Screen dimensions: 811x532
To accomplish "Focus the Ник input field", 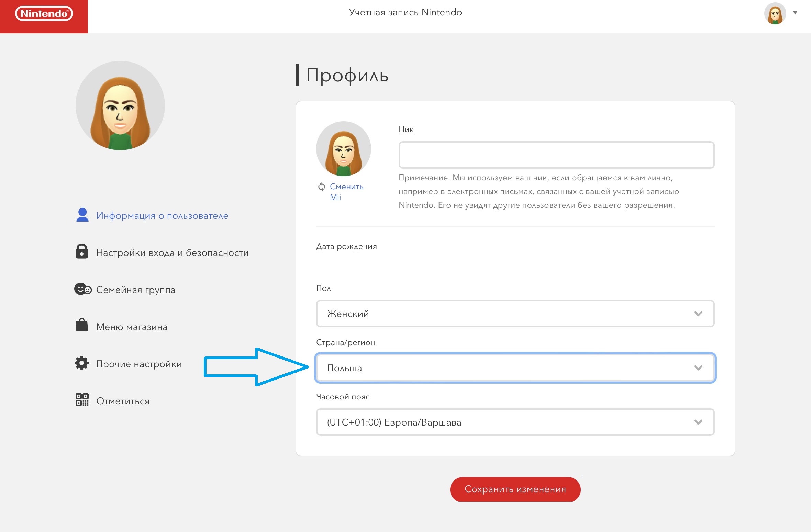I will coord(556,155).
